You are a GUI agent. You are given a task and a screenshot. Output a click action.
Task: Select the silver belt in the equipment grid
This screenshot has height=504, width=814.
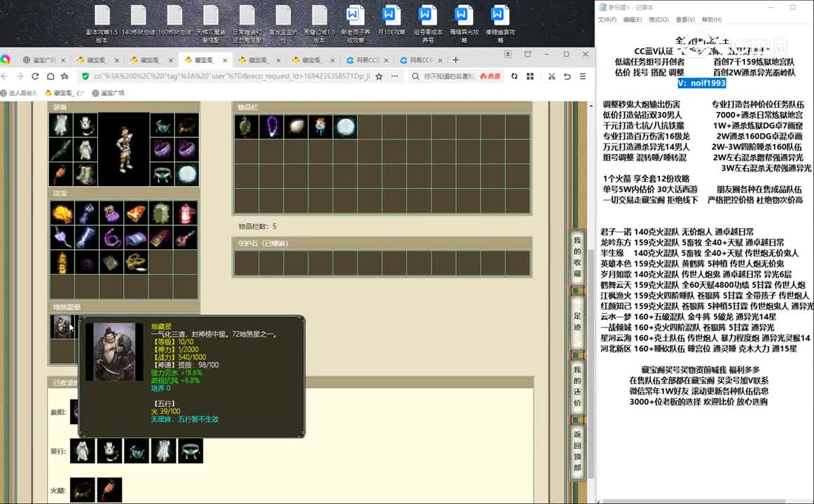point(162,175)
